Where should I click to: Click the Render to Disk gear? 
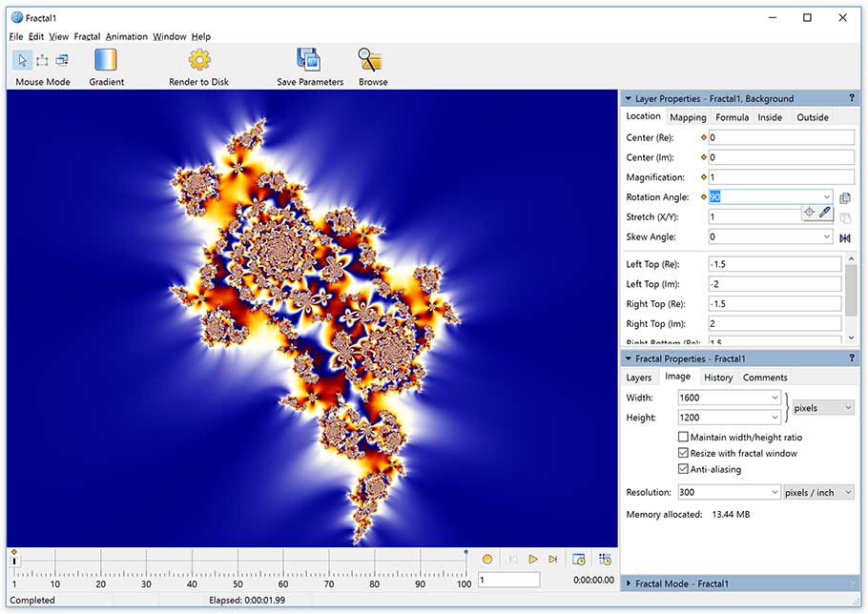199,60
